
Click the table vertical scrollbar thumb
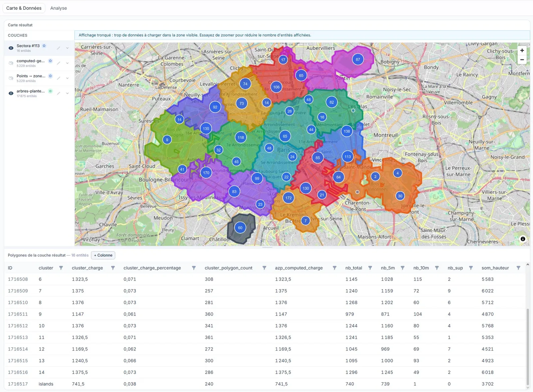tap(527, 346)
